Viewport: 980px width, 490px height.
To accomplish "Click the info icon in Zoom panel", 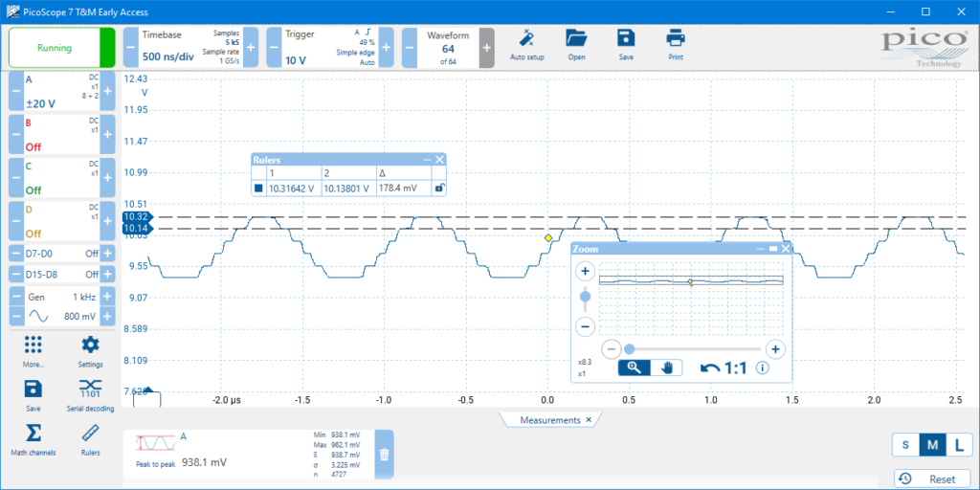I will 762,367.
